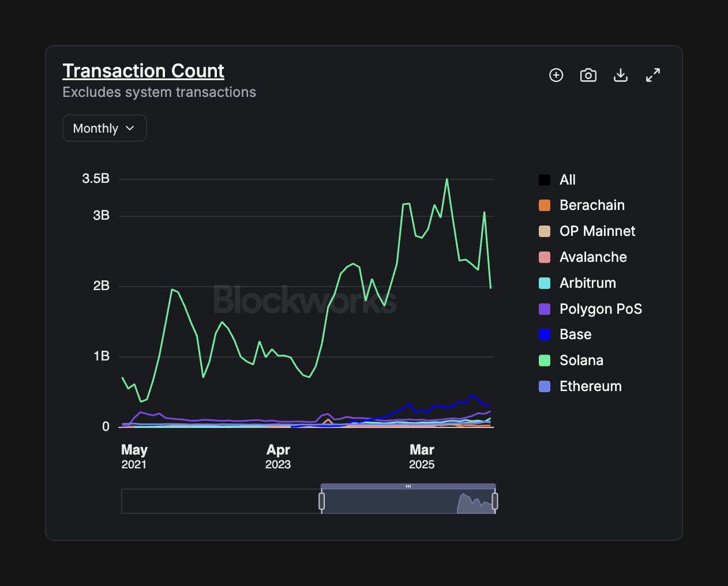Toggle the Base legend label
Image resolution: width=728 pixels, height=586 pixels.
click(575, 335)
